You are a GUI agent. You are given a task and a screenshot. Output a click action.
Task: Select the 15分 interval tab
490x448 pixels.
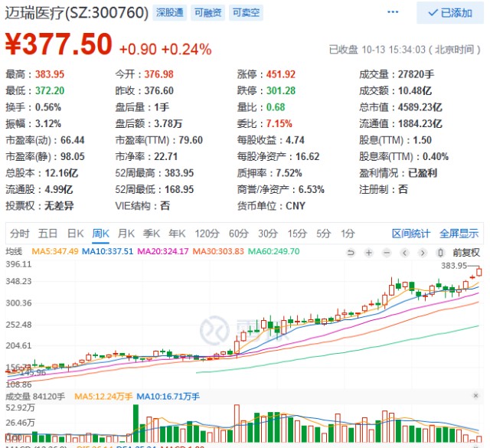pyautogui.click(x=297, y=234)
